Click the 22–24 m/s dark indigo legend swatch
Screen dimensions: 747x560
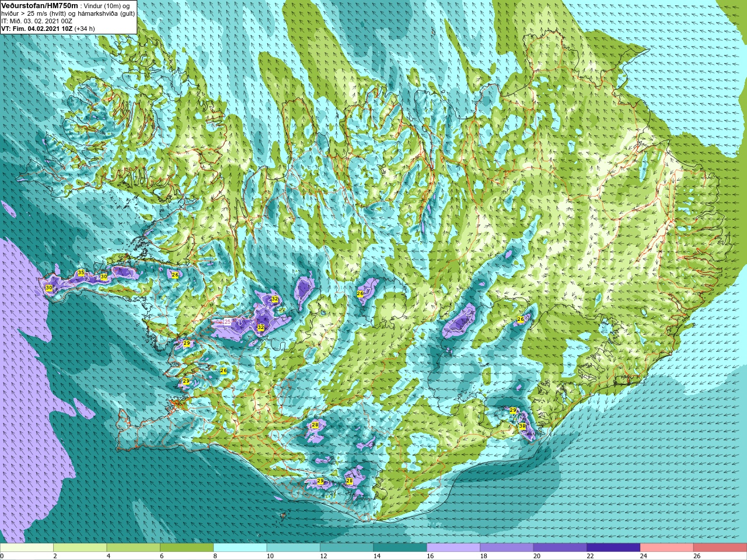coord(613,548)
